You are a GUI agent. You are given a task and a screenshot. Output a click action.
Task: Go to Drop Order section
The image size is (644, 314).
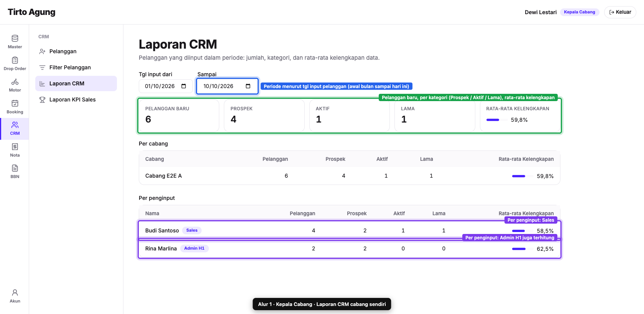[15, 64]
